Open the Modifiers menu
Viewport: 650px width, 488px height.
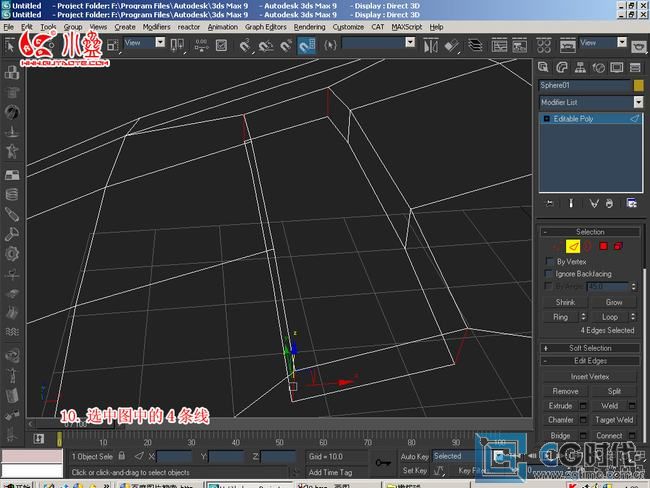point(156,27)
